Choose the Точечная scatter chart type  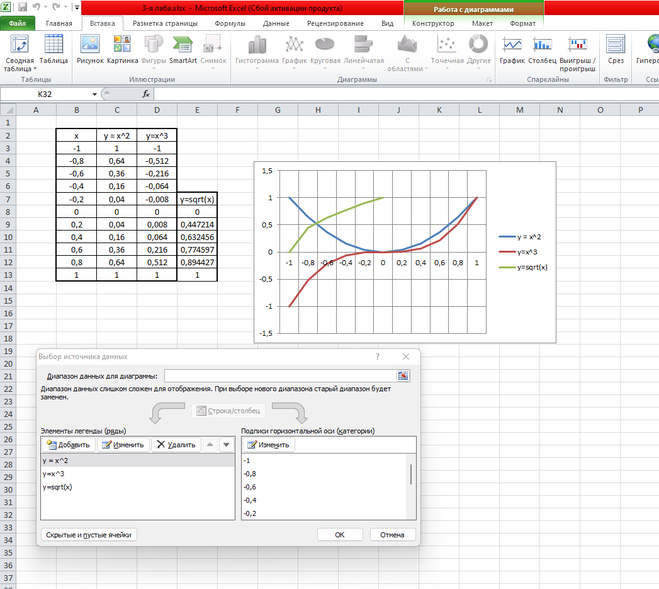447,51
